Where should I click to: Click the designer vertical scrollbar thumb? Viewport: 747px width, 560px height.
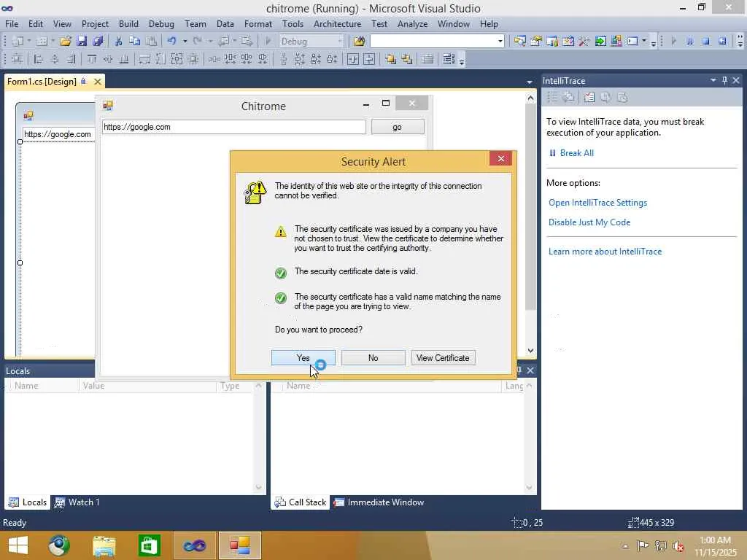click(x=530, y=207)
